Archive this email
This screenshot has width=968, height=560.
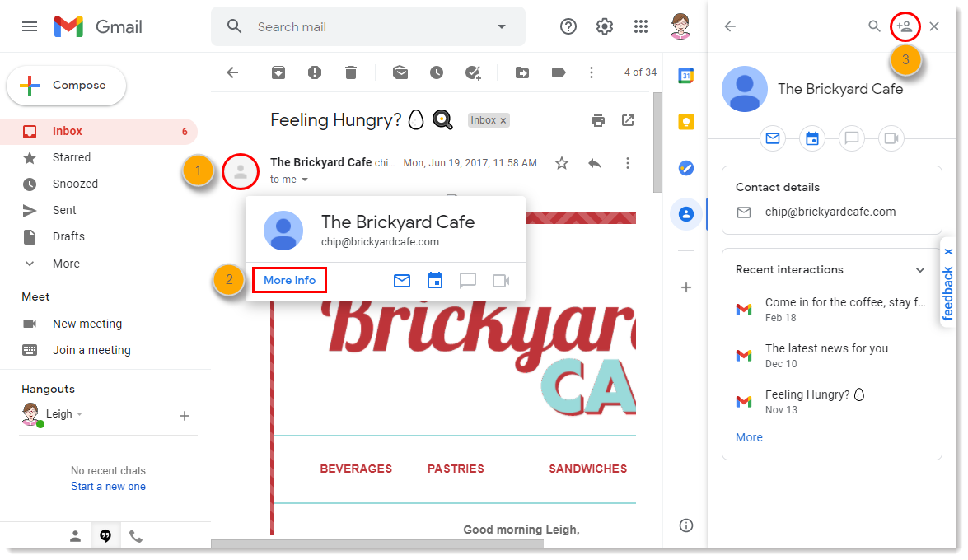(278, 72)
